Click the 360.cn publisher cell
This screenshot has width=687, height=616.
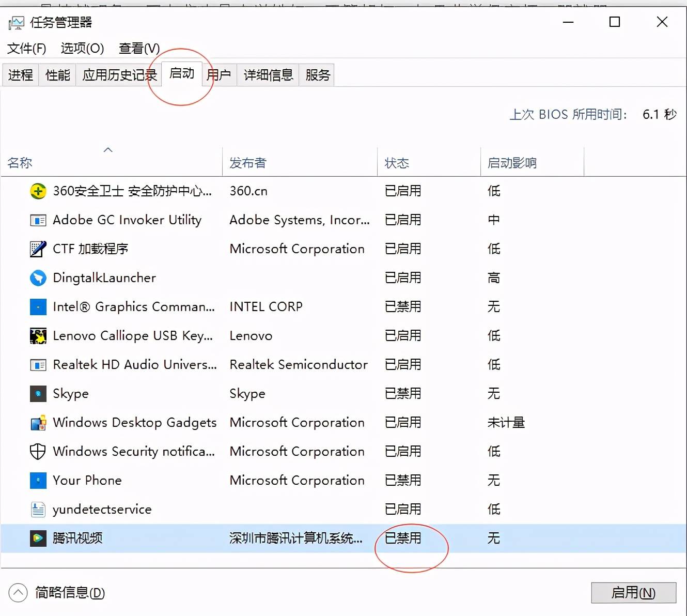click(x=248, y=191)
